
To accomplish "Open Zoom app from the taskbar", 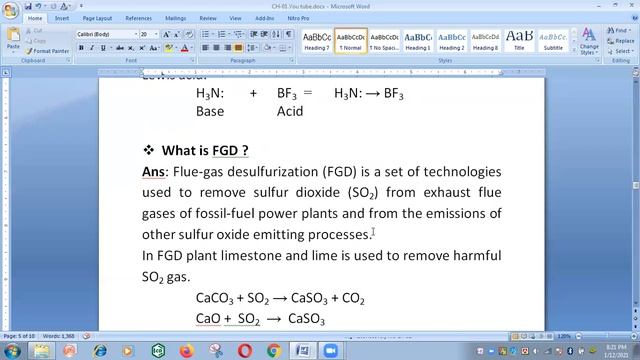I will coord(330,351).
